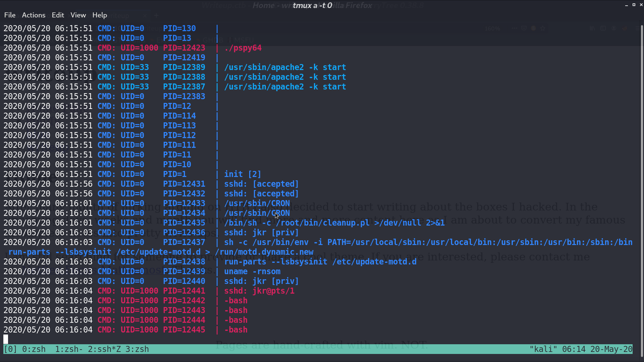The height and width of the screenshot is (362, 644).
Task: Open the Edit menu
Action: point(58,15)
